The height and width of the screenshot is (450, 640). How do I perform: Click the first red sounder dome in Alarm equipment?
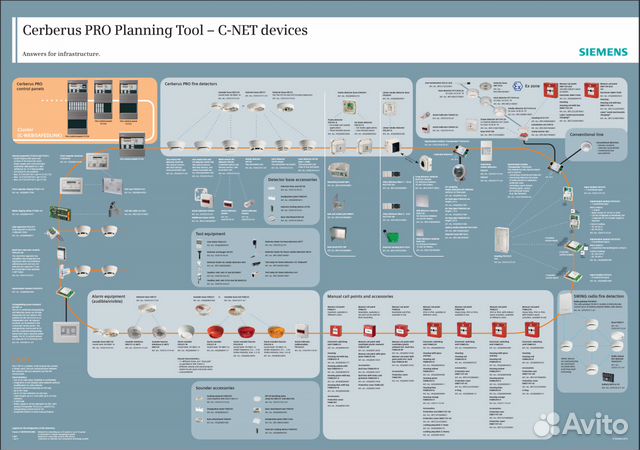(x=215, y=332)
